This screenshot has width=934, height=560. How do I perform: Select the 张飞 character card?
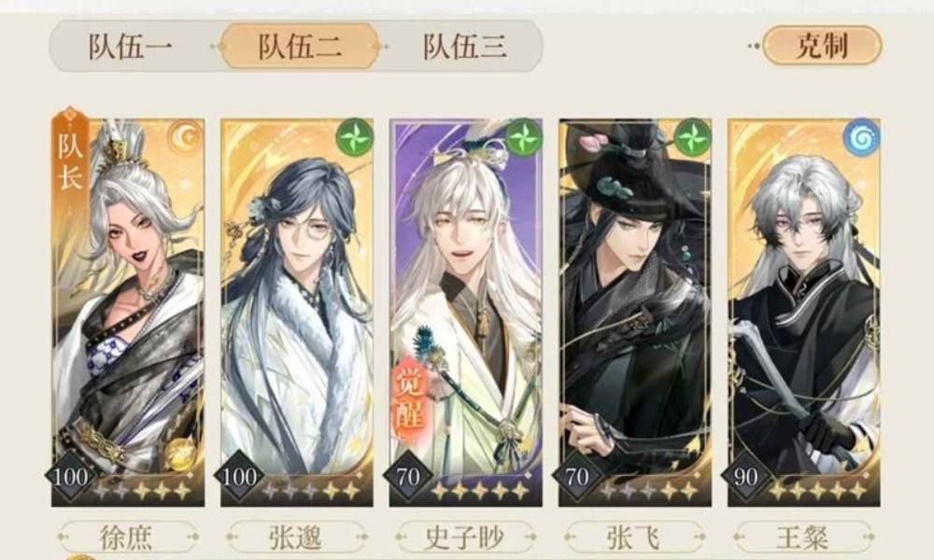[635, 313]
